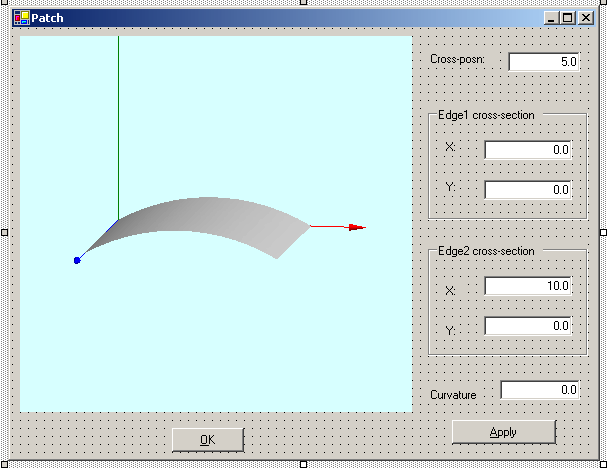Click the Patch window title icon
610x471 pixels.
[21, 18]
